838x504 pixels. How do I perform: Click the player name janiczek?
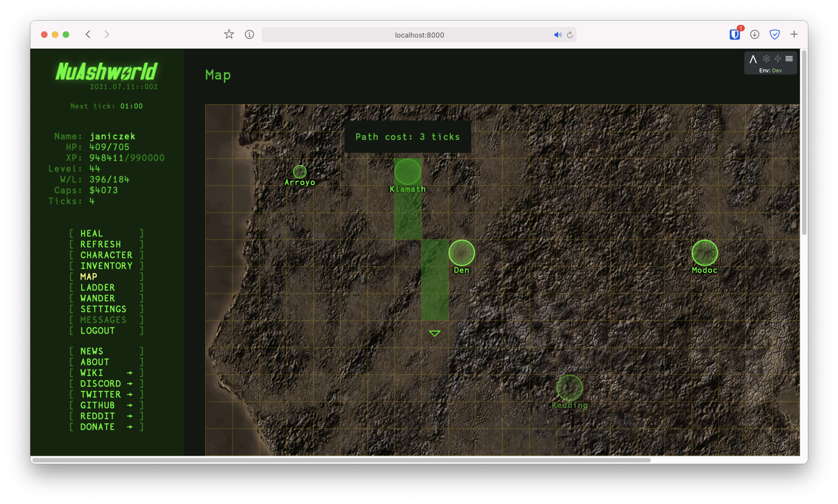pos(112,136)
